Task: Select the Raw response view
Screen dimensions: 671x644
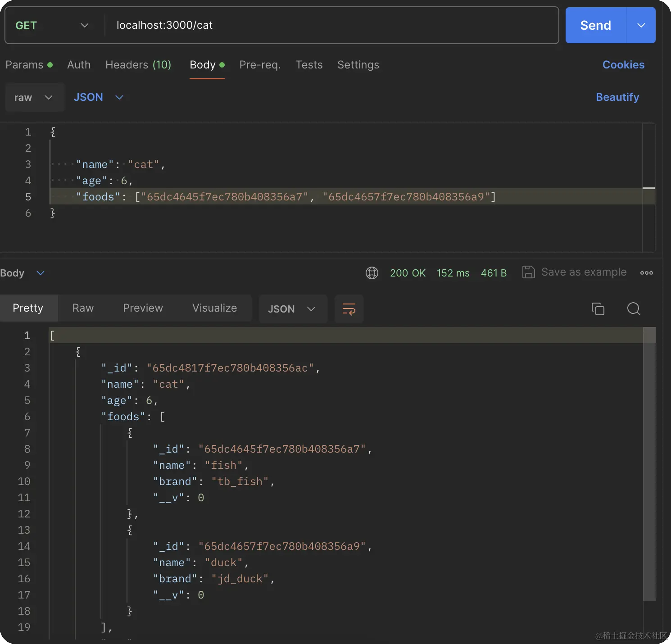Action: (83, 308)
